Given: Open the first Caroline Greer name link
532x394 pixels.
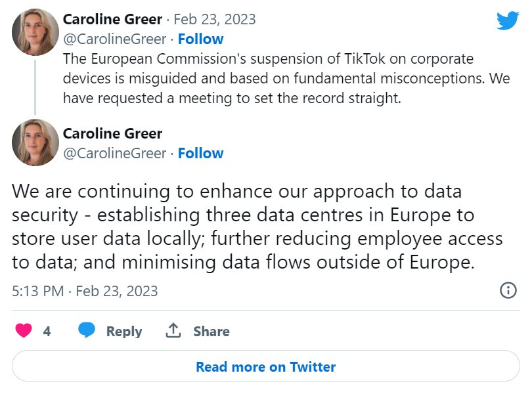Looking at the screenshot, I should [x=112, y=19].
